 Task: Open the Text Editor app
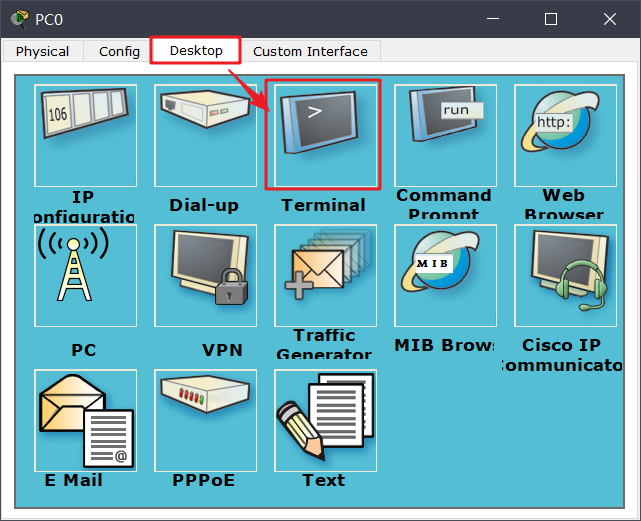[x=325, y=420]
